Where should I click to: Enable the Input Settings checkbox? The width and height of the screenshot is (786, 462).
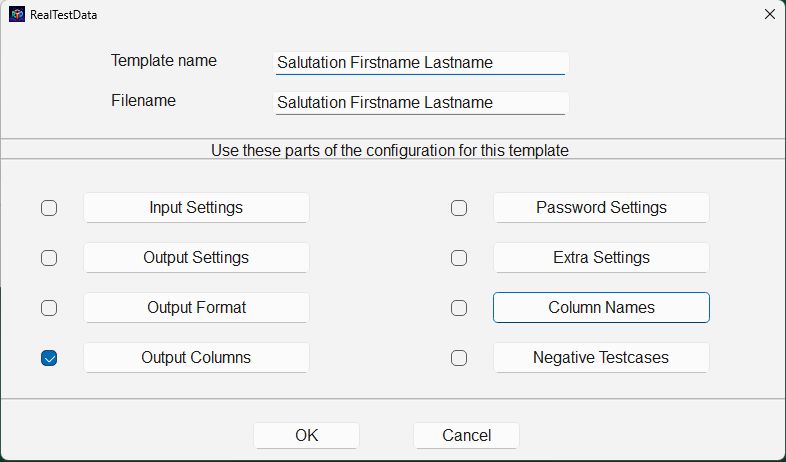coord(49,208)
